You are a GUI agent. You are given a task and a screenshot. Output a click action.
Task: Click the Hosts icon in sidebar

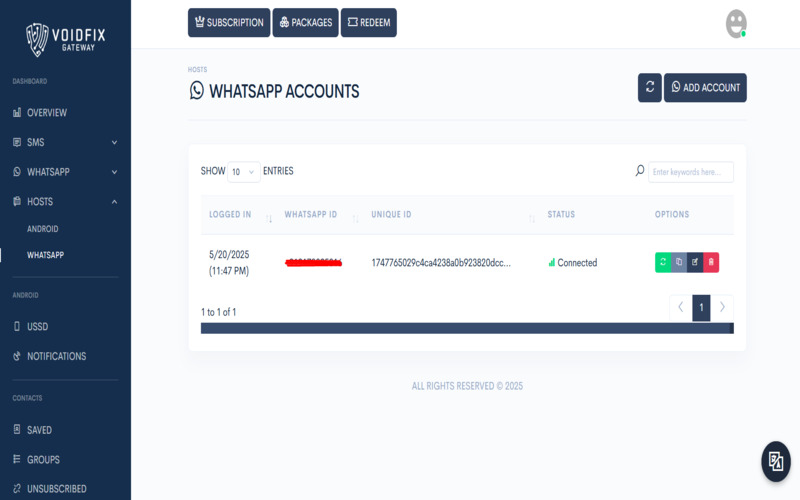point(17,201)
